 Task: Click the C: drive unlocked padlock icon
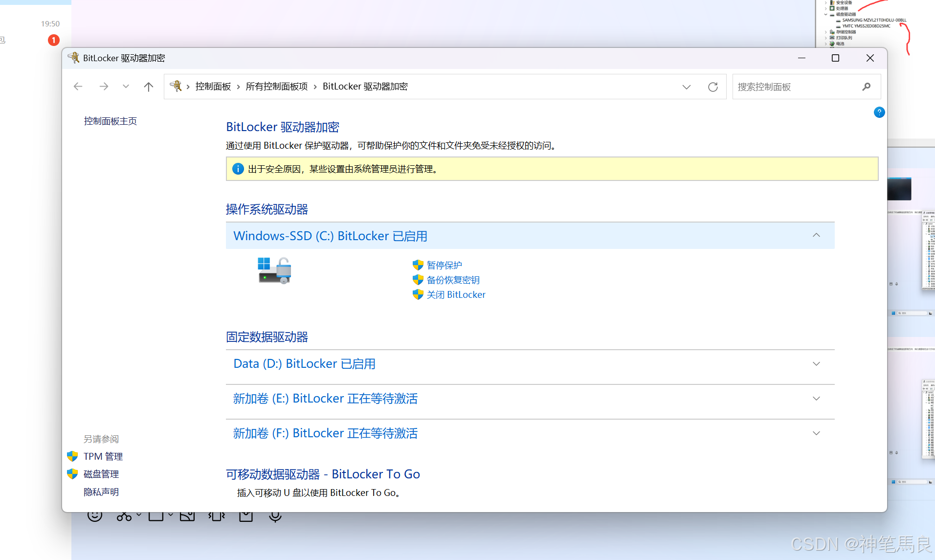(274, 270)
